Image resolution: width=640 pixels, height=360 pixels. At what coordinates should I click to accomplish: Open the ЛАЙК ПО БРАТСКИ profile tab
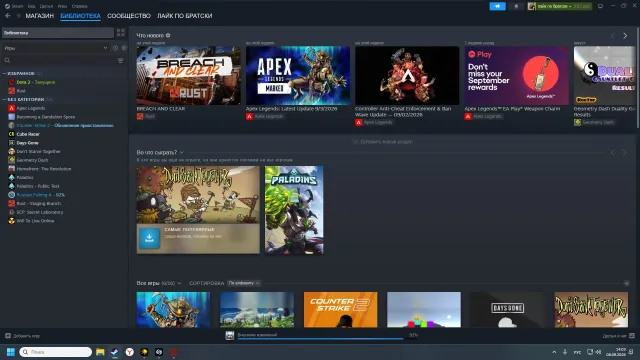(x=184, y=16)
